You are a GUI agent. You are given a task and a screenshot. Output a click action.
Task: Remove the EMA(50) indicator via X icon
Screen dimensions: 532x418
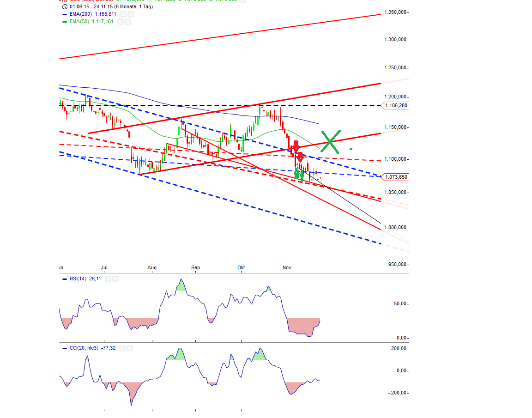128,21
